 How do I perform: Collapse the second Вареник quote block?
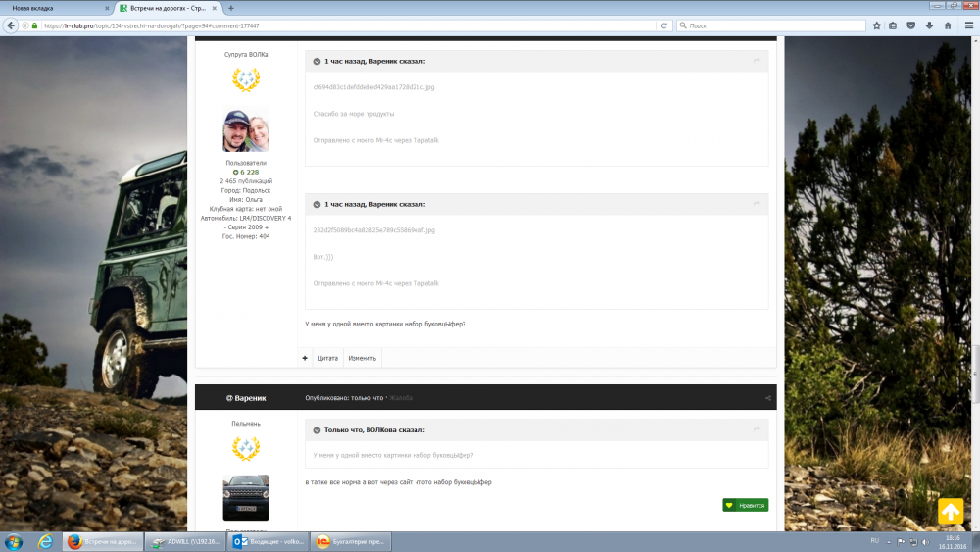click(317, 204)
